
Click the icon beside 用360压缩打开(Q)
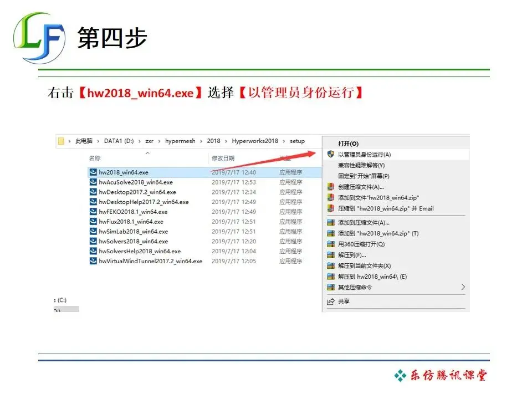click(331, 244)
